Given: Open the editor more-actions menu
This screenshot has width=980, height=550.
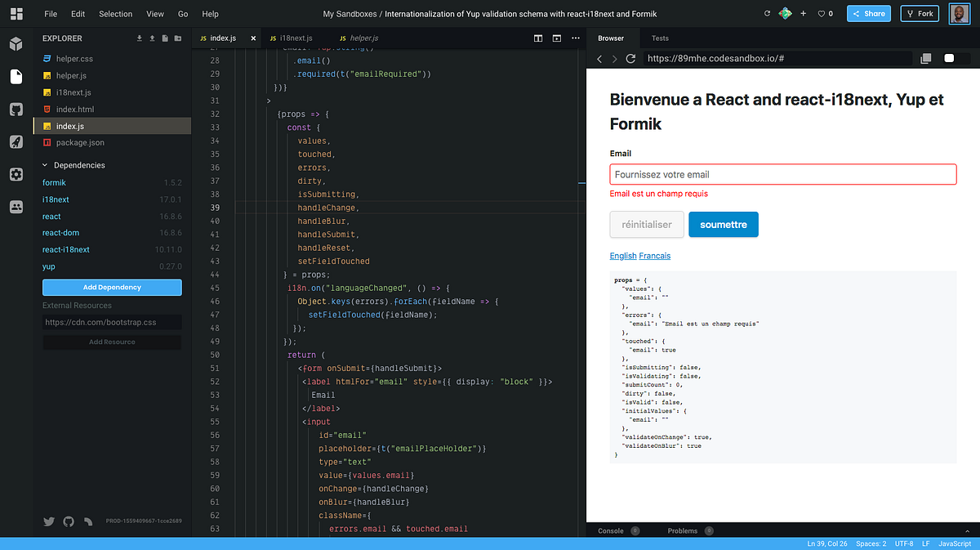Looking at the screenshot, I should click(x=576, y=38).
